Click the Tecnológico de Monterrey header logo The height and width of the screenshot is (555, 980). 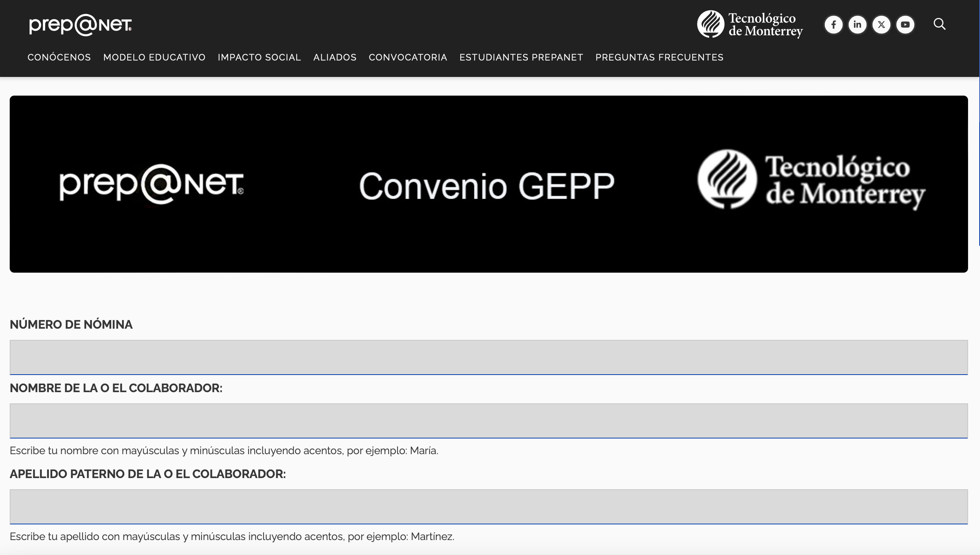(x=750, y=24)
